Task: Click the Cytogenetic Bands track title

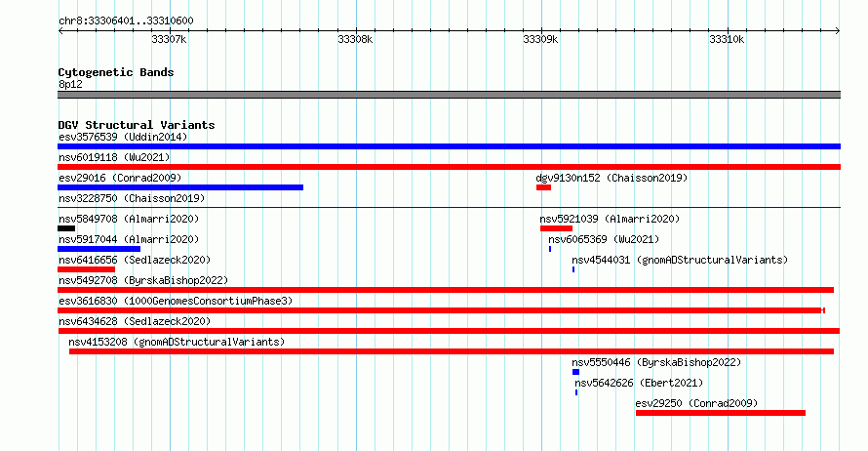Action: pos(116,72)
